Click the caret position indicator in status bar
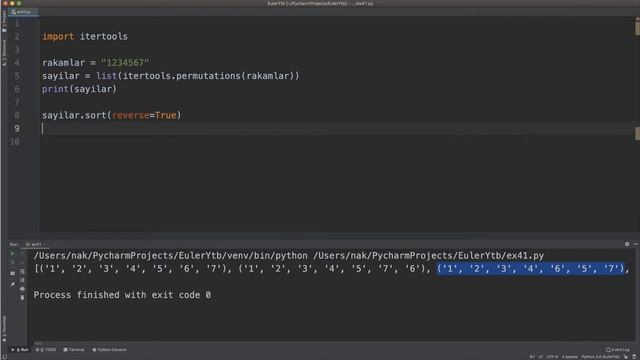This screenshot has width=640, height=360. pyautogui.click(x=532, y=357)
